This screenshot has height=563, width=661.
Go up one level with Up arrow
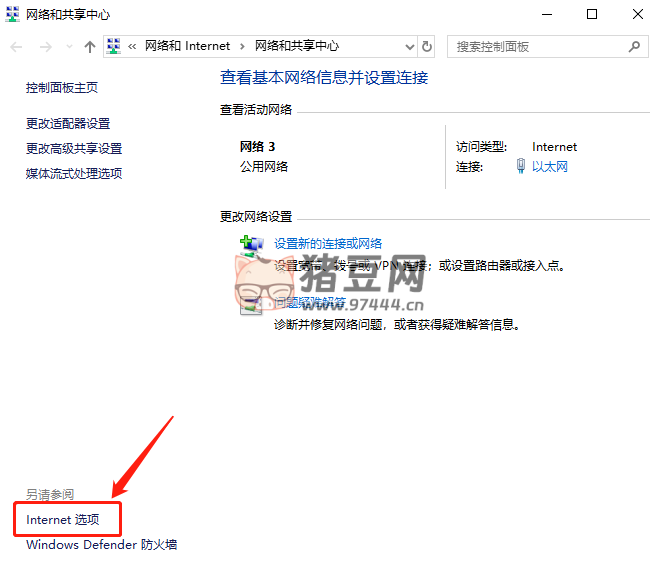(x=90, y=47)
